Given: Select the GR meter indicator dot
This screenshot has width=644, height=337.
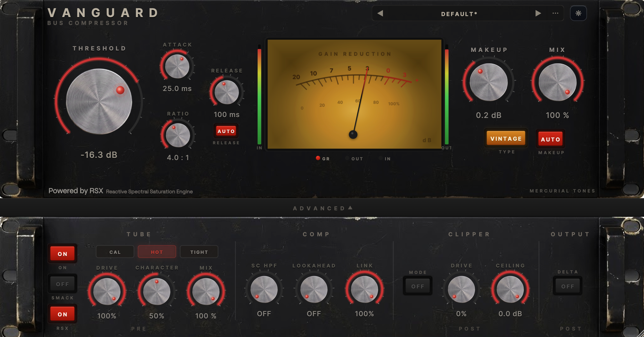Looking at the screenshot, I should (x=318, y=158).
